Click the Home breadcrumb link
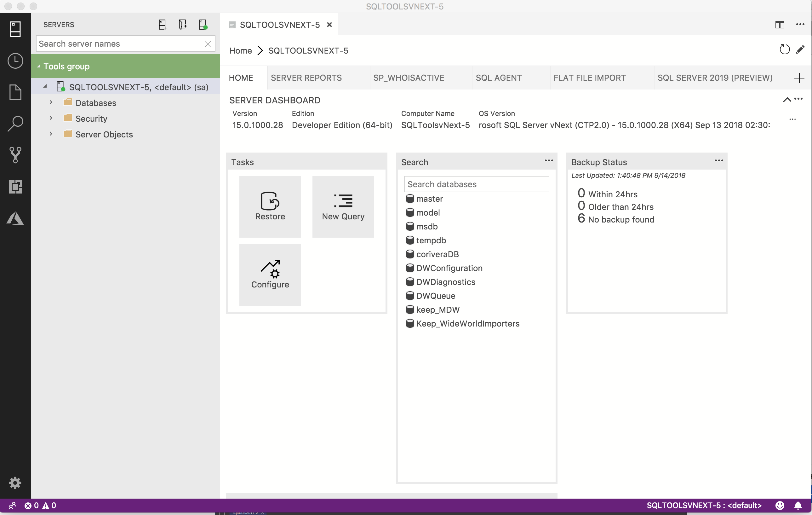Viewport: 812px width, 515px height. pos(240,50)
